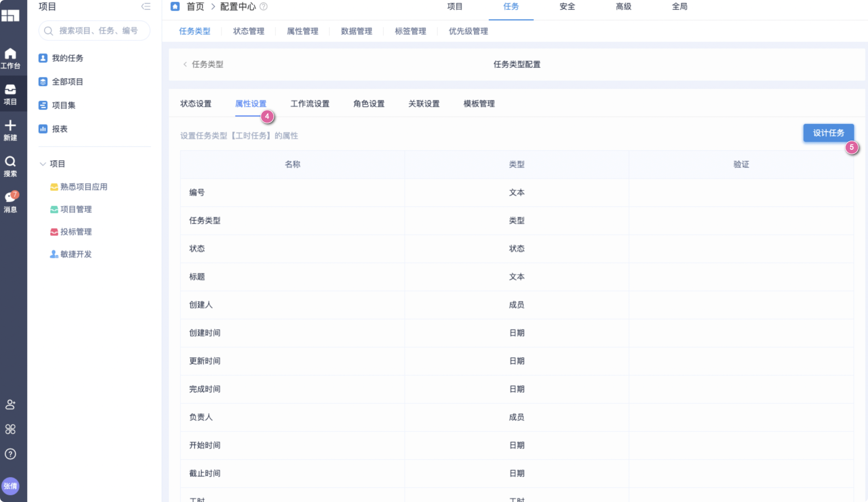The height and width of the screenshot is (502, 868).
Task: Click the home icon in breadcrumb
Action: [175, 6]
